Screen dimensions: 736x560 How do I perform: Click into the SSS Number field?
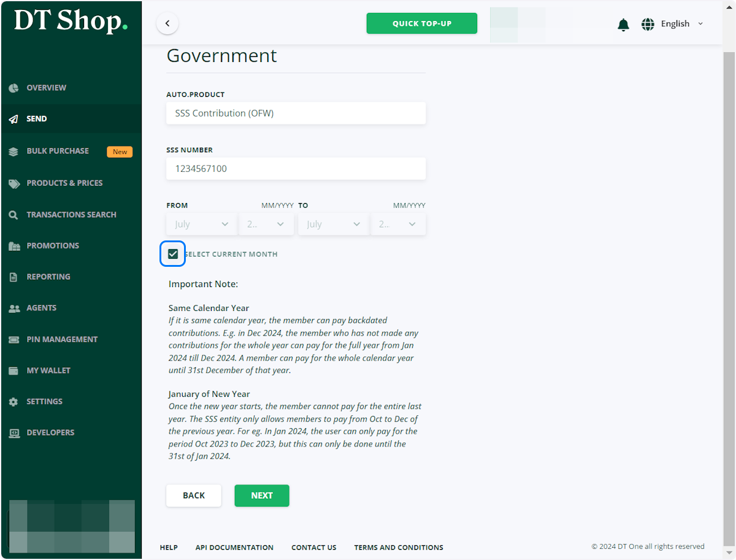coord(296,169)
